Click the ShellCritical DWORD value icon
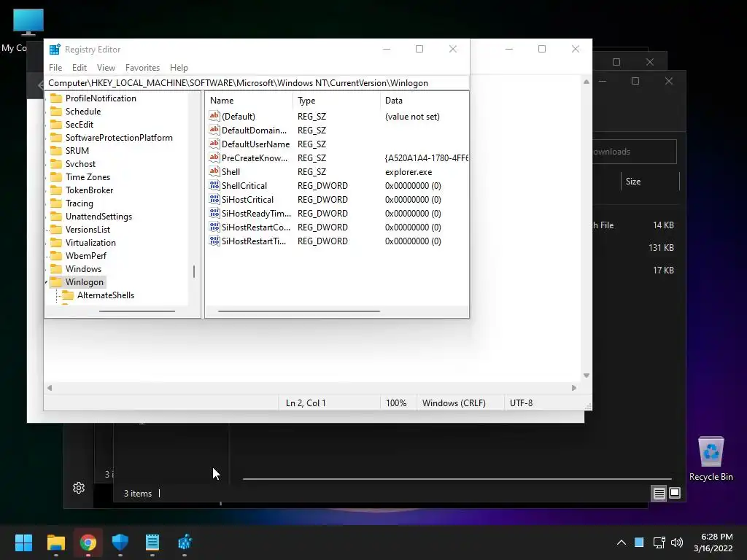Image resolution: width=747 pixels, height=560 pixels. click(x=214, y=186)
